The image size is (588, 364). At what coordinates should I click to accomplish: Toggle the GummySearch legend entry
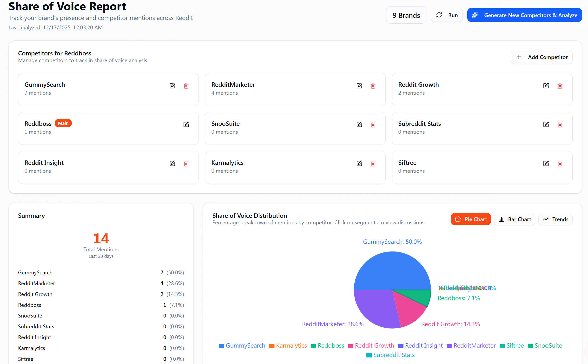[242, 345]
